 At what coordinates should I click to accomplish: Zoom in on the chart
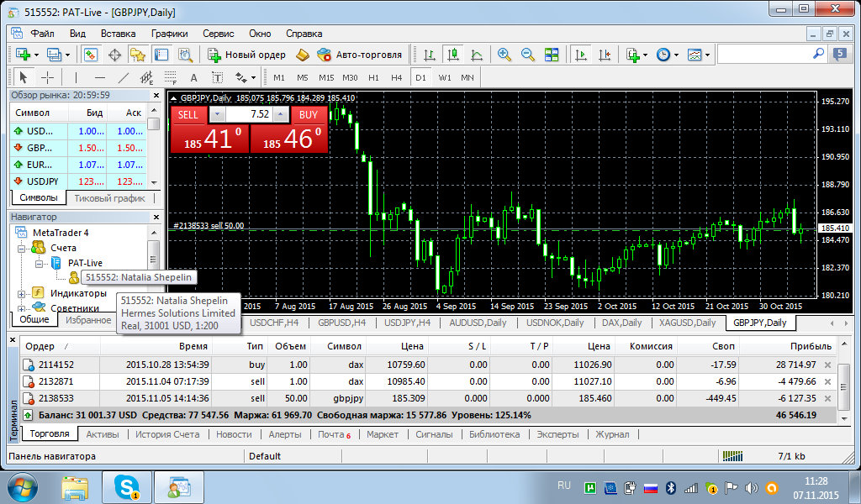point(504,55)
